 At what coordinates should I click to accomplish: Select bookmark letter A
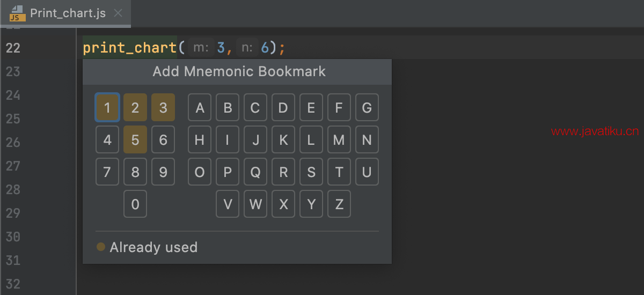point(200,107)
